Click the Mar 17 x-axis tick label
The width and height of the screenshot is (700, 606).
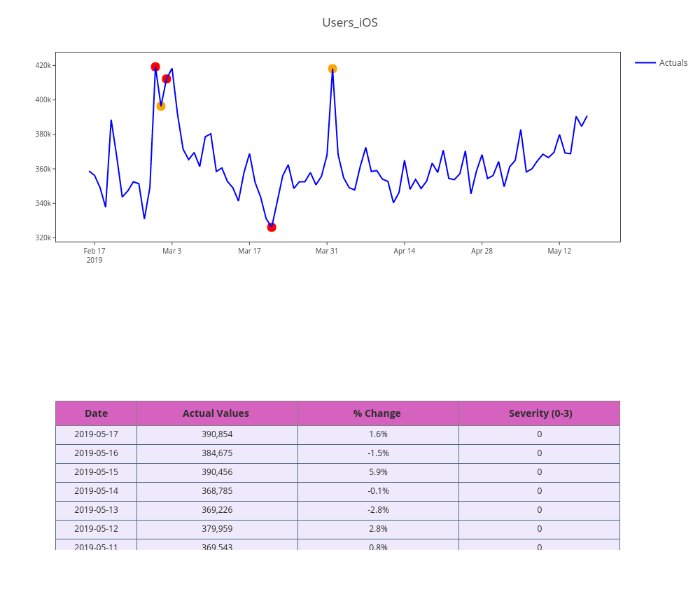pos(249,251)
